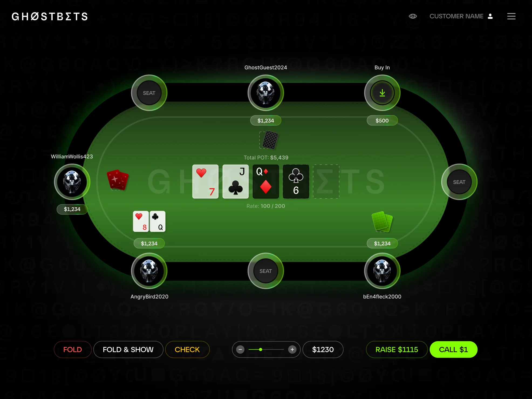
Task: Click the GHOSTBETS logo
Action: pos(50,16)
